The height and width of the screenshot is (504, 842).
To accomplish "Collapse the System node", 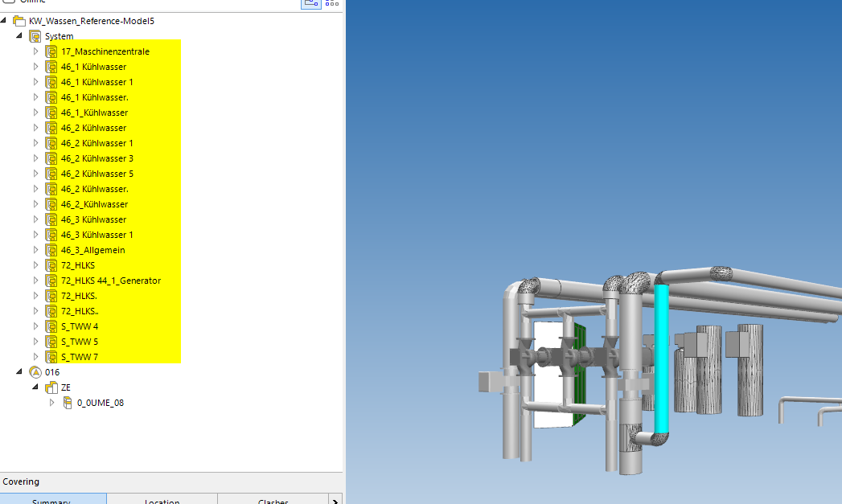I will click(x=19, y=35).
